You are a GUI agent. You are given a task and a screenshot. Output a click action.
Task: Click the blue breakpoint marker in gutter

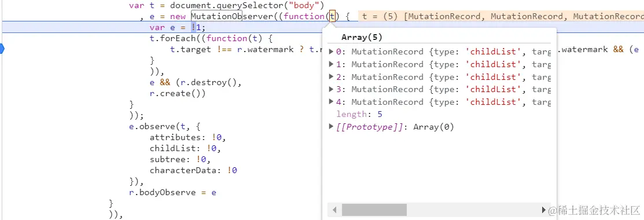(2, 49)
